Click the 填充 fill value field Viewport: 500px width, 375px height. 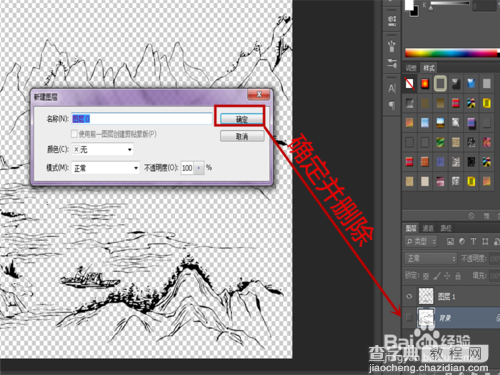point(495,276)
